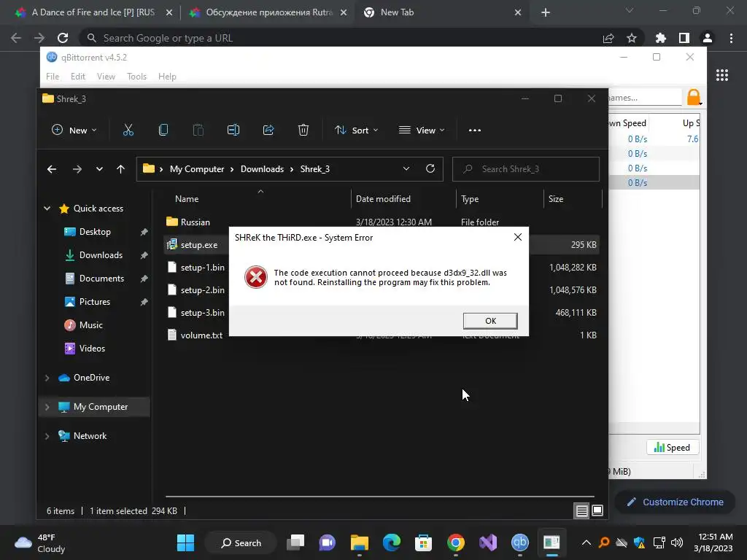Image resolution: width=747 pixels, height=560 pixels.
Task: Click the Rename icon in Explorer toolbar
Action: coord(233,130)
